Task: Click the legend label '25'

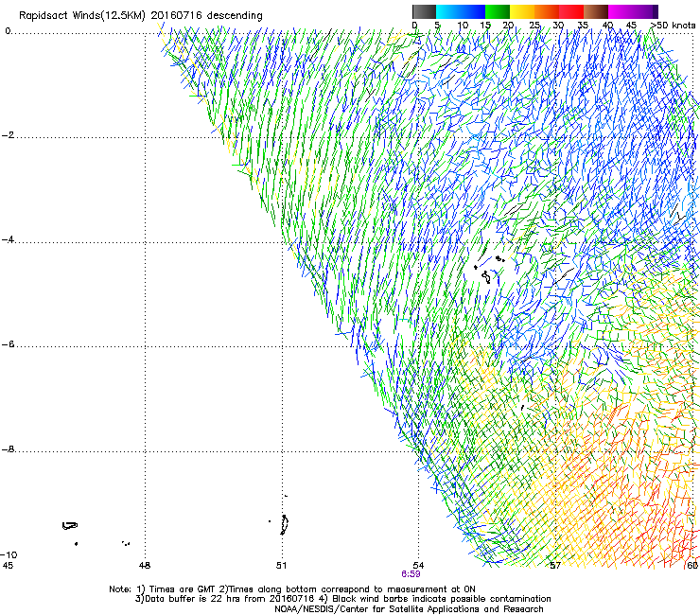Action: pyautogui.click(x=534, y=26)
